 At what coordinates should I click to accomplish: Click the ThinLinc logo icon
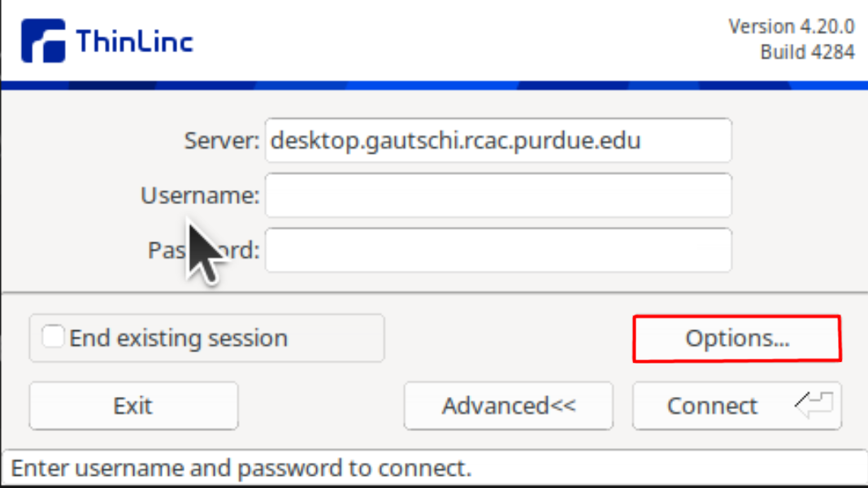[43, 41]
